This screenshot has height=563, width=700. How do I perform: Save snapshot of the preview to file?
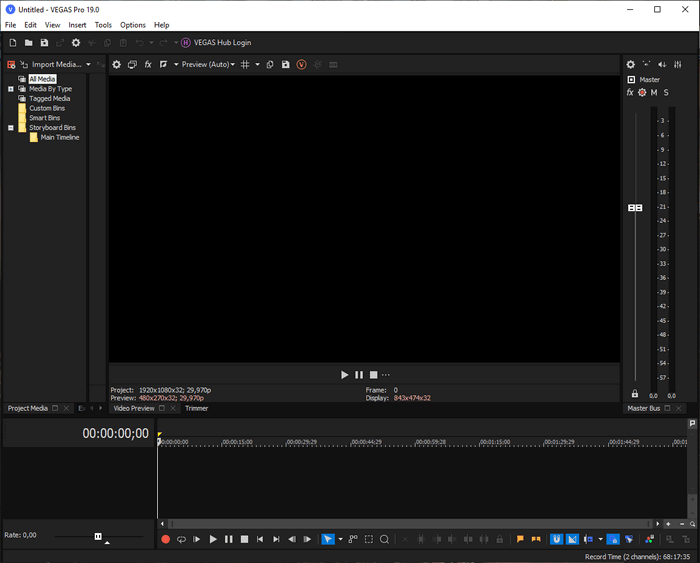click(286, 64)
